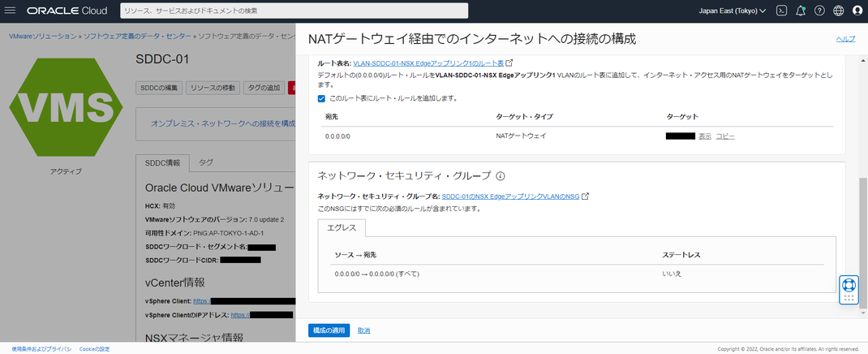
Task: Click the SDDCの編集 button
Action: [x=159, y=88]
